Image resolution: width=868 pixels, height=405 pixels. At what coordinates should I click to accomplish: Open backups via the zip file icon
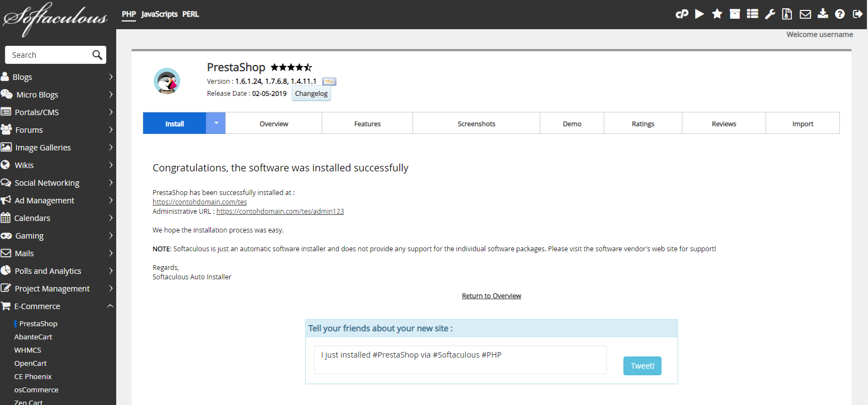[x=788, y=14]
